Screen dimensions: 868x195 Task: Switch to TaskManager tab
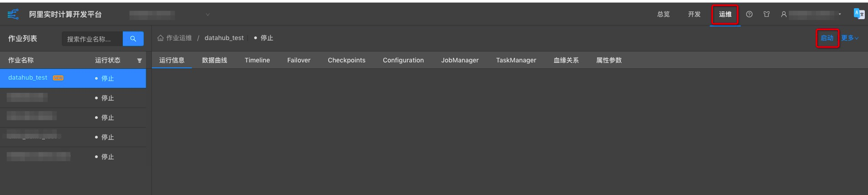[x=516, y=60]
